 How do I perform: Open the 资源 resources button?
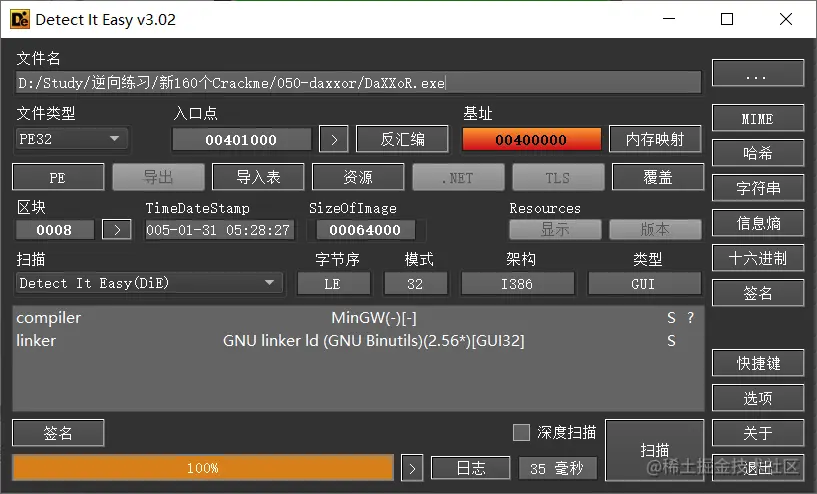pyautogui.click(x=358, y=177)
